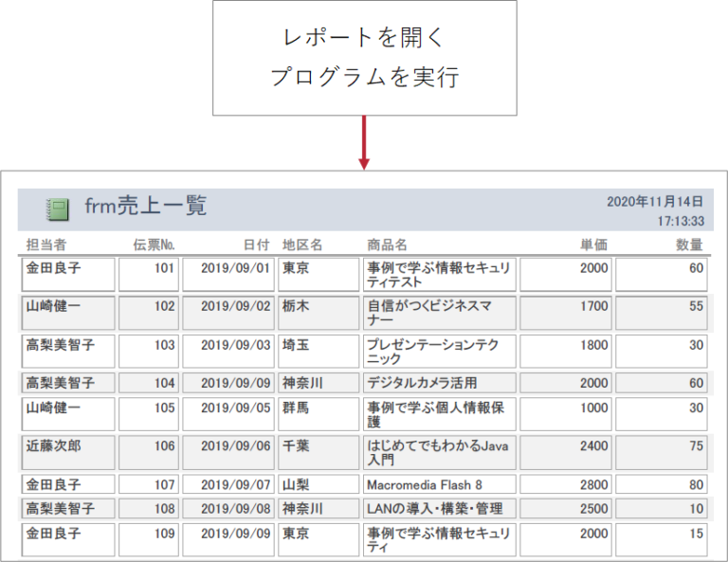
Task: Select slip number 102 cell
Action: [x=149, y=313]
